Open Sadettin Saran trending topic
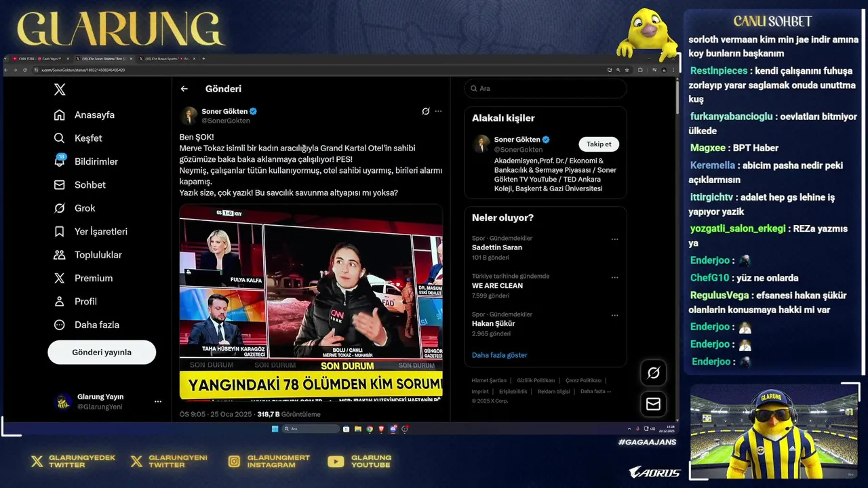The width and height of the screenshot is (868, 488). pyautogui.click(x=497, y=247)
